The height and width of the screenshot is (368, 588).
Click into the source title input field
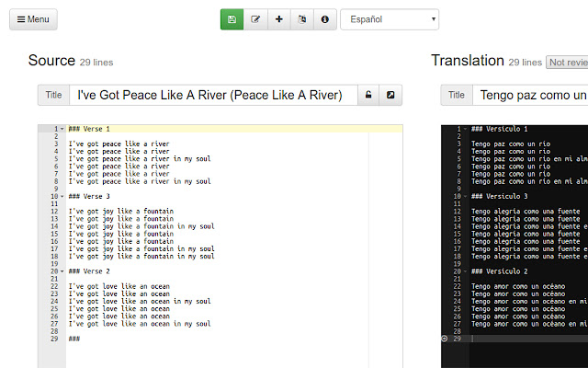[x=211, y=95]
